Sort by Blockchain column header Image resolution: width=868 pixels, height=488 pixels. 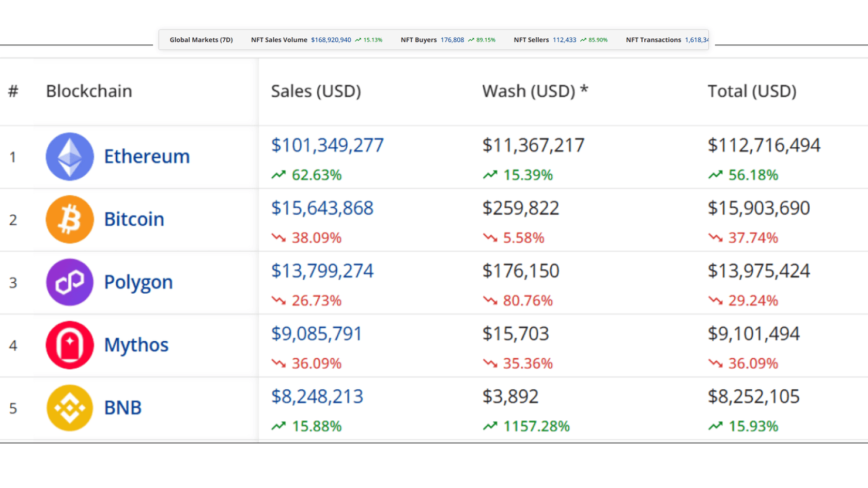coord(89,91)
